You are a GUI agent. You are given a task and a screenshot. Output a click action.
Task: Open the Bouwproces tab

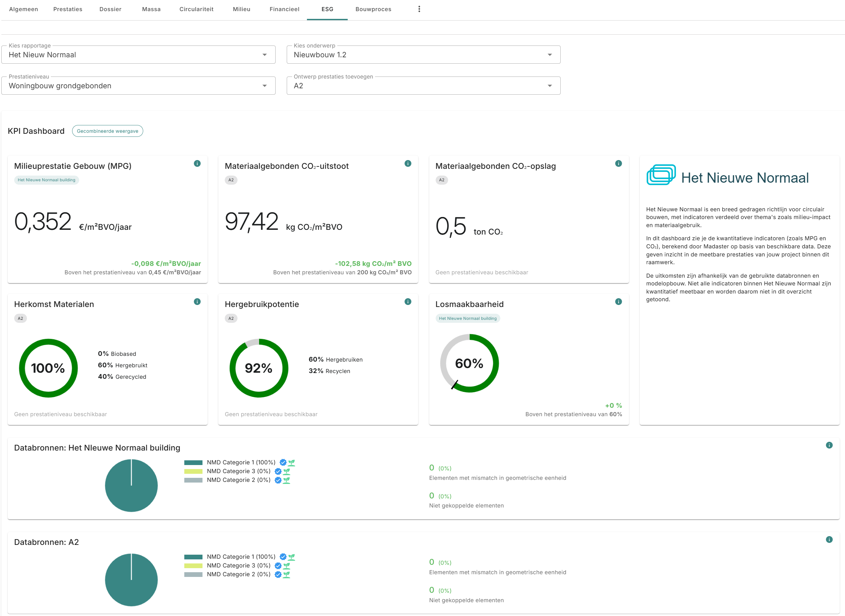click(374, 9)
